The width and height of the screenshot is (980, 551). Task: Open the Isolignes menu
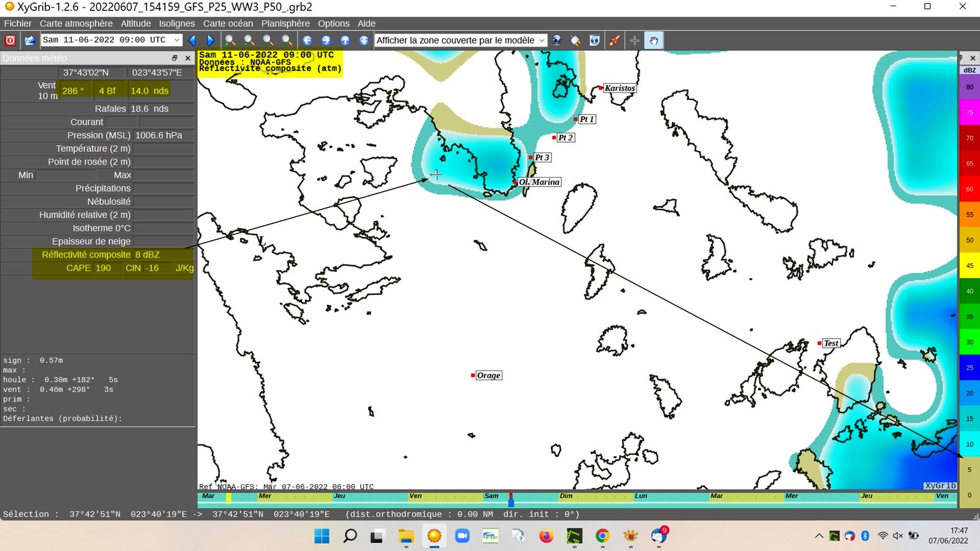[176, 23]
